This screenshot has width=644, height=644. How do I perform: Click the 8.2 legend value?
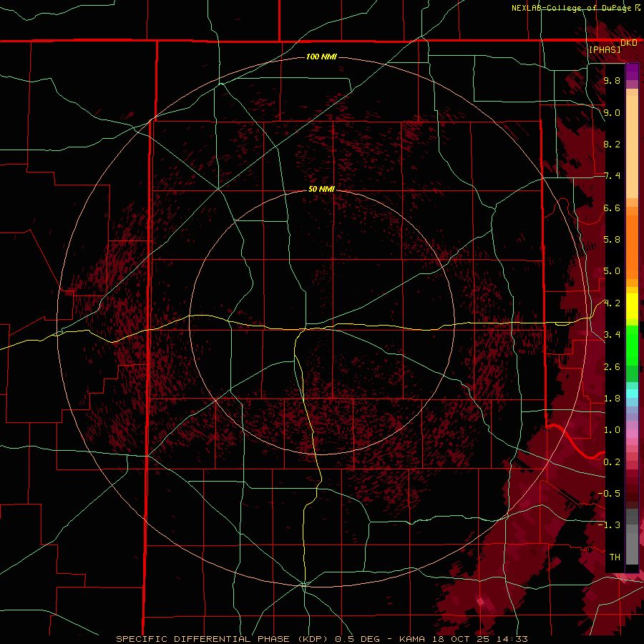(x=612, y=144)
